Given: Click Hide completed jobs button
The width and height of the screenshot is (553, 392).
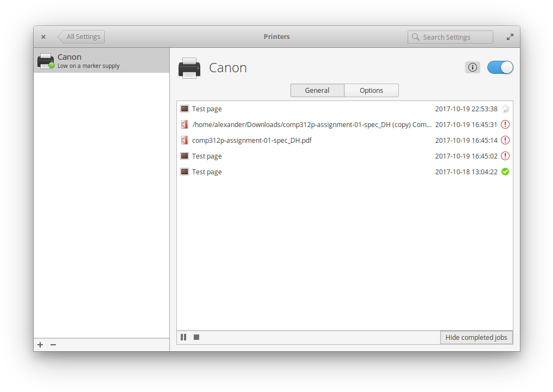Looking at the screenshot, I should tap(476, 337).
